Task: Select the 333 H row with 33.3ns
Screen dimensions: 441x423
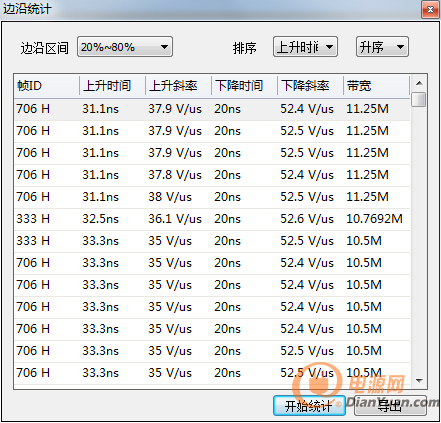Action: point(212,241)
